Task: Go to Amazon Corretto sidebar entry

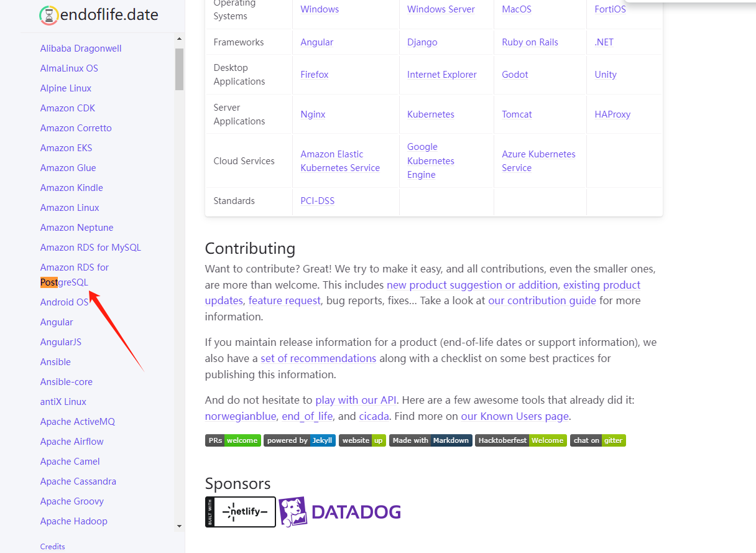Action: [76, 128]
